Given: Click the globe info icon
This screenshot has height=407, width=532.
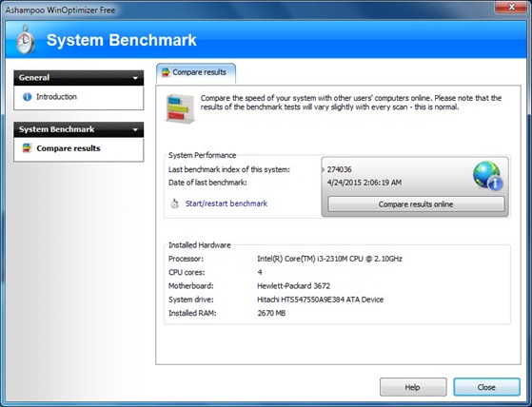Looking at the screenshot, I should pyautogui.click(x=488, y=176).
